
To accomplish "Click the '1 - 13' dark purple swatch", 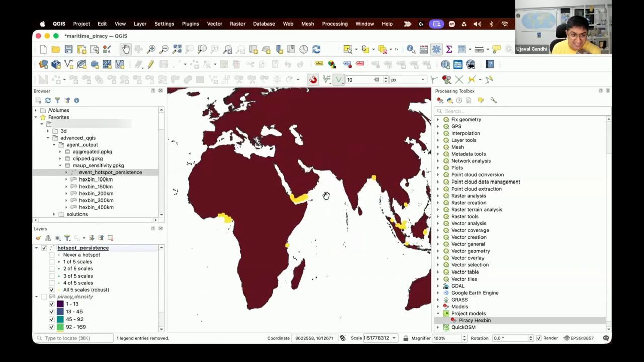I will (x=60, y=304).
